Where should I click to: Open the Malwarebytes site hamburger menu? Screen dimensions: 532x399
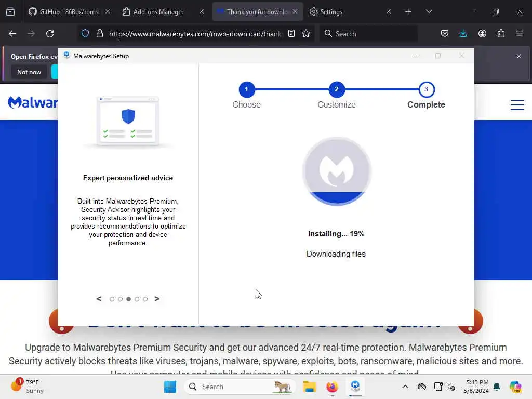point(517,104)
